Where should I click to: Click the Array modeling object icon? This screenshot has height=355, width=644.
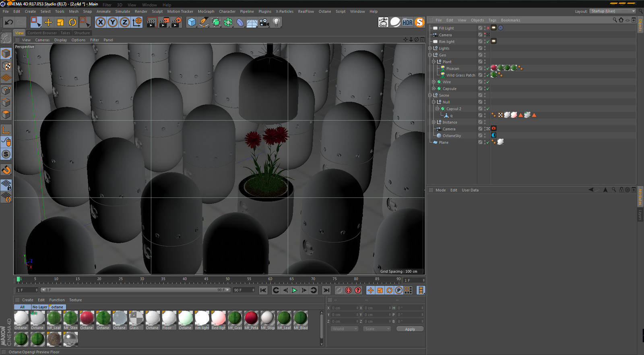(x=228, y=22)
